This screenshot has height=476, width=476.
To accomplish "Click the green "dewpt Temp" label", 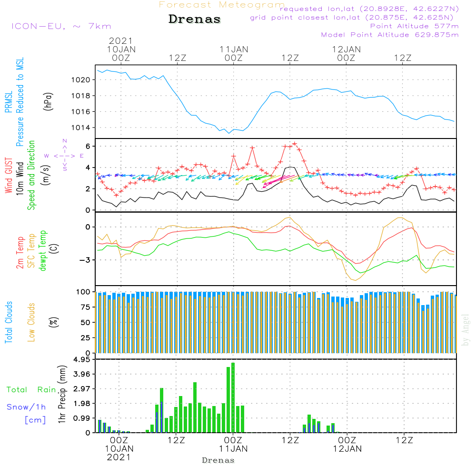I will tap(42, 250).
